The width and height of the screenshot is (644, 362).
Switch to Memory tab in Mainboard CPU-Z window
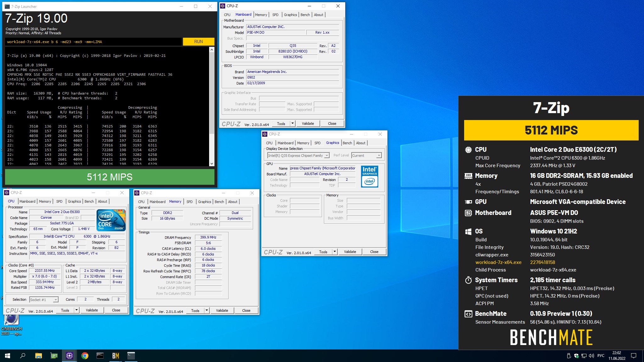tap(261, 15)
